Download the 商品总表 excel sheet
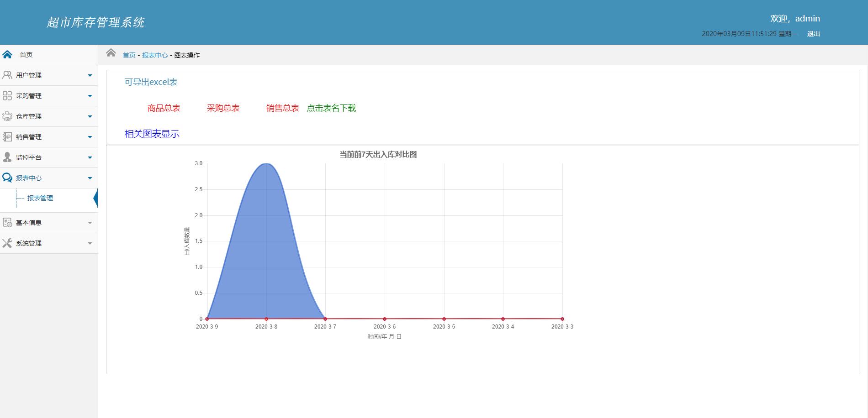Image resolution: width=868 pixels, height=418 pixels. click(x=164, y=108)
